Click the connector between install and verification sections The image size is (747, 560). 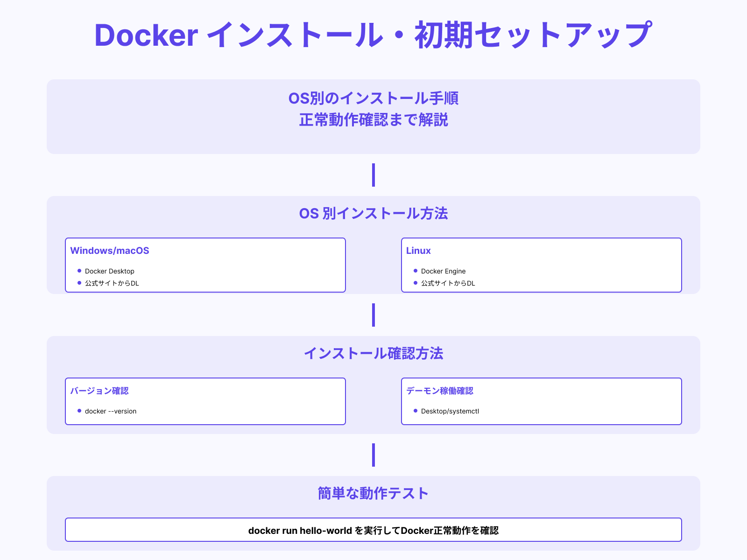pyautogui.click(x=373, y=315)
